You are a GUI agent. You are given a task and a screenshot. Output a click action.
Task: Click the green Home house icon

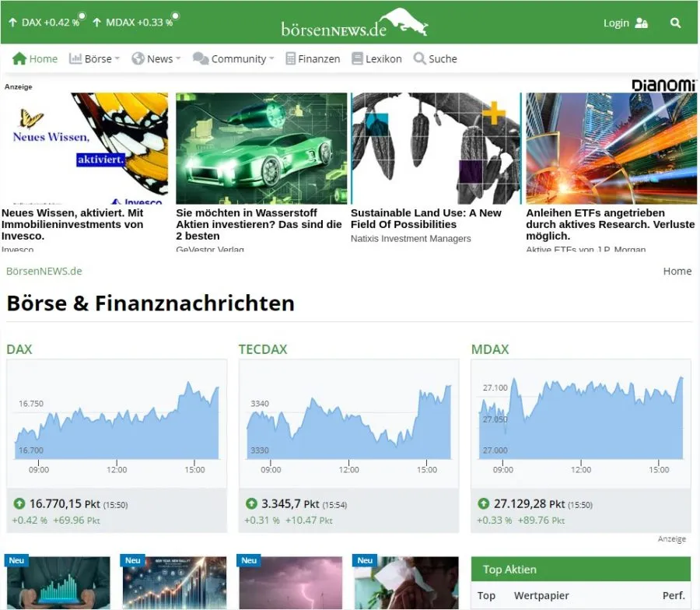[x=19, y=58]
